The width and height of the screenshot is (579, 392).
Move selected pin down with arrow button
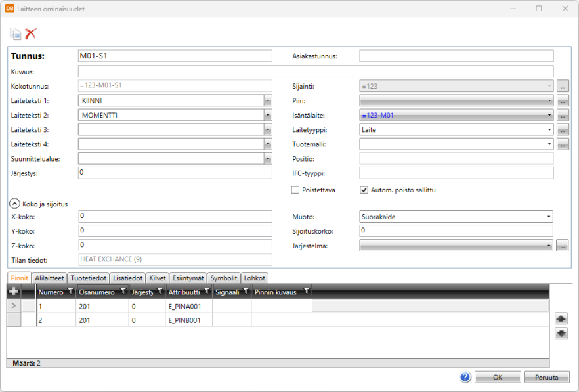(561, 333)
